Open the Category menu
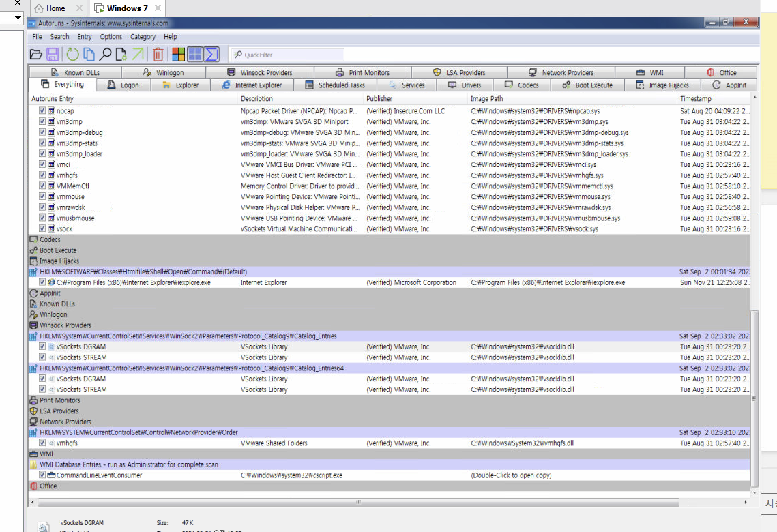777x532 pixels. (143, 37)
